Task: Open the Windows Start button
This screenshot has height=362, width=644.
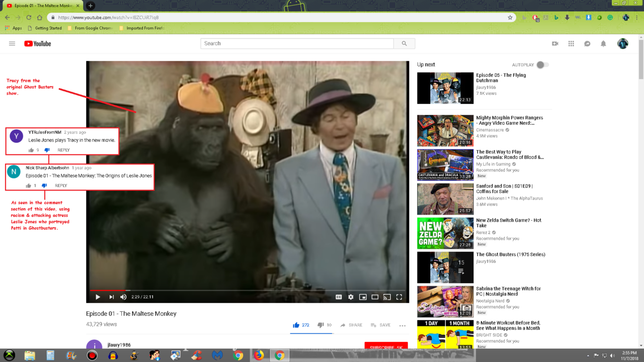Action: click(x=9, y=355)
